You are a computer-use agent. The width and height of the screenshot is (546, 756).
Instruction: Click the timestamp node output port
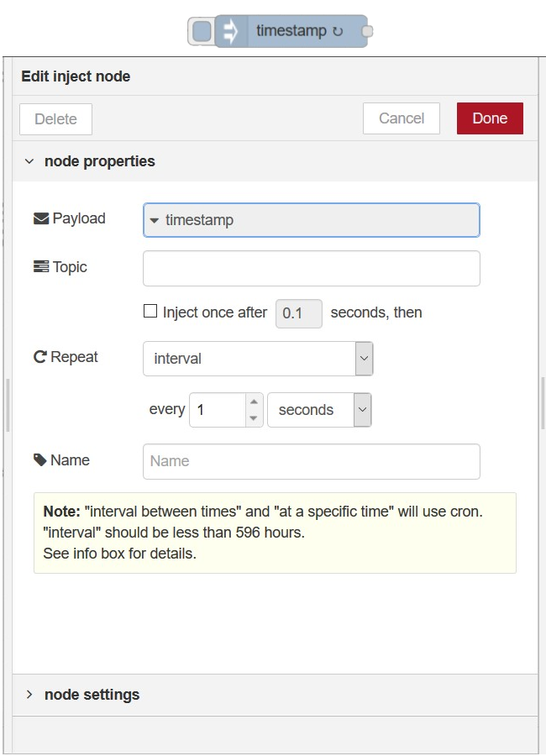pos(367,32)
